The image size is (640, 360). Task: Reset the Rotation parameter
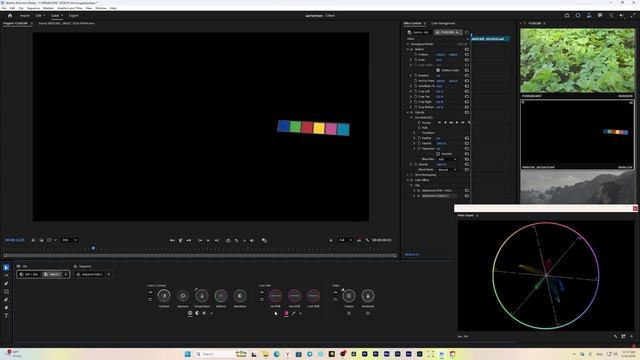(467, 76)
